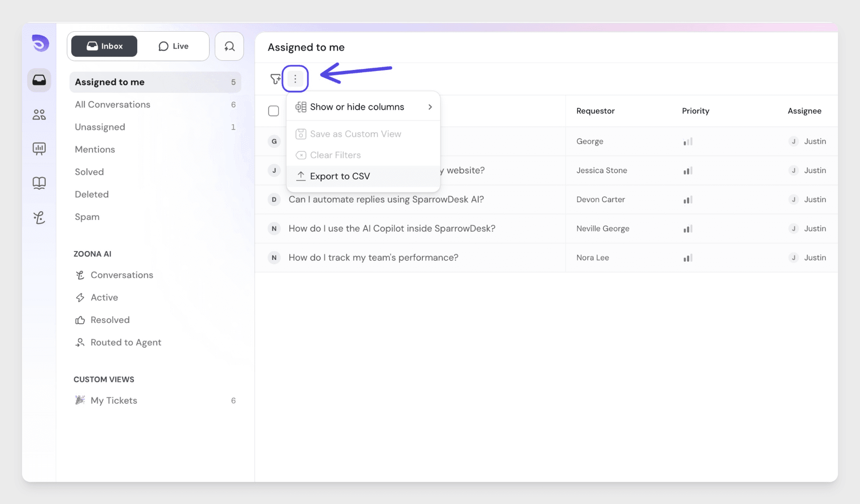Viewport: 860px width, 504px height.
Task: Select Save as Custom View option
Action: (355, 134)
